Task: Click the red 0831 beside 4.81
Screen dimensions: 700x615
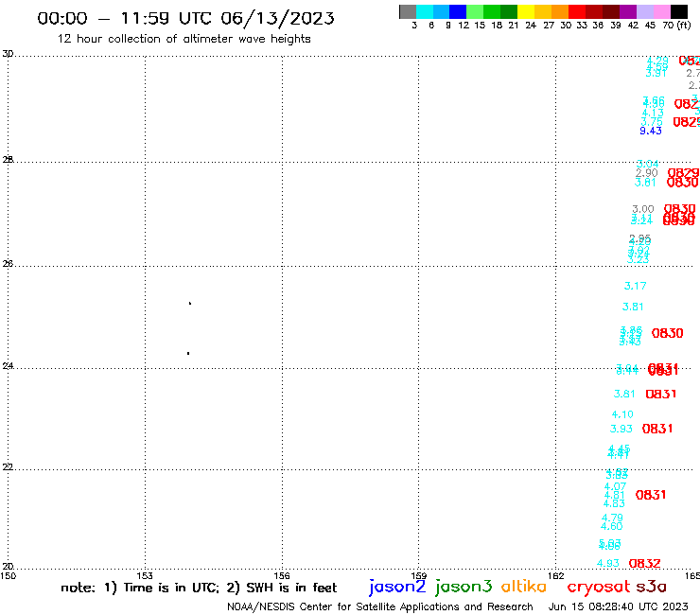Action: [651, 495]
